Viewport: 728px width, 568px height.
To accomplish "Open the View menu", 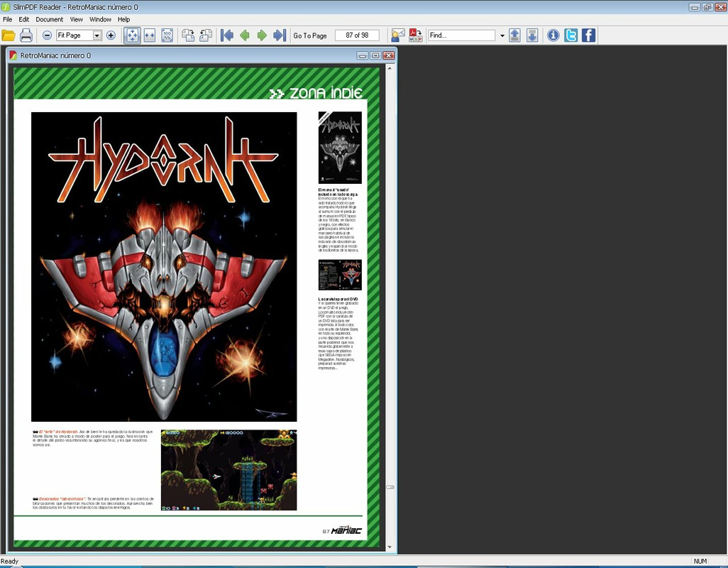I will (76, 19).
